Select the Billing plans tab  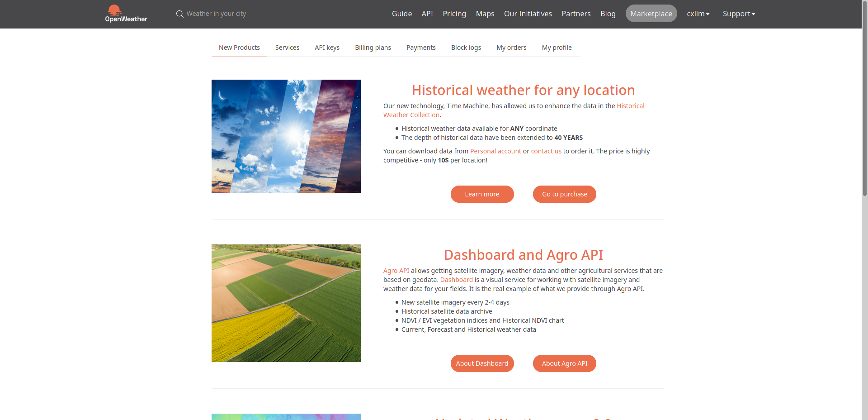[x=373, y=48]
